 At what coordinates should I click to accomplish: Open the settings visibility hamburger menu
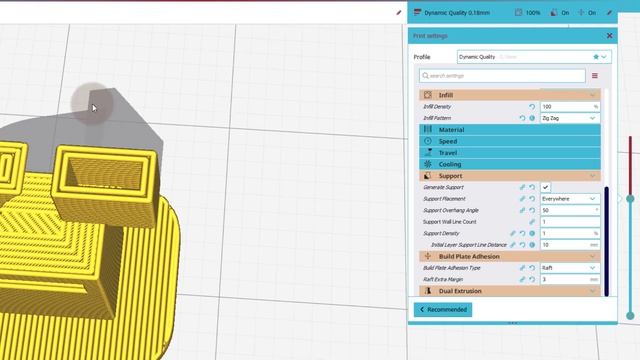(x=595, y=76)
